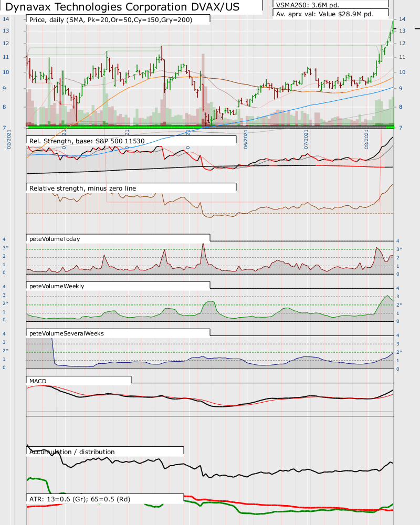
Task: Click the 2* level on the peteVolumeWeekly right axis
Action: pos(400,304)
